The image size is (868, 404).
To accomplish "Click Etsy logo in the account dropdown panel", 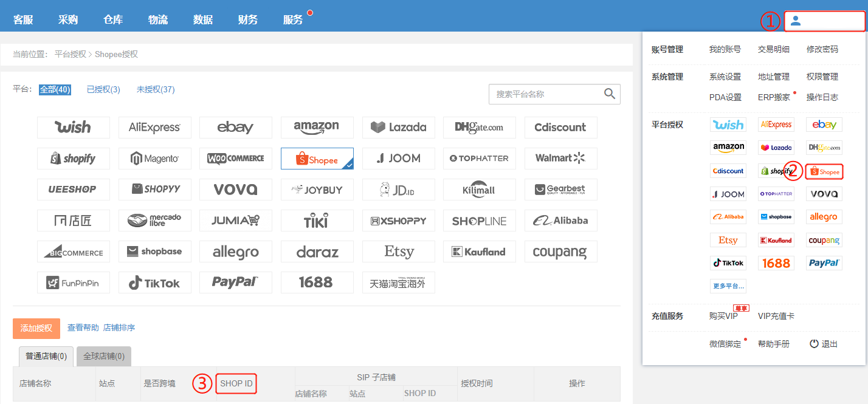I will [728, 240].
